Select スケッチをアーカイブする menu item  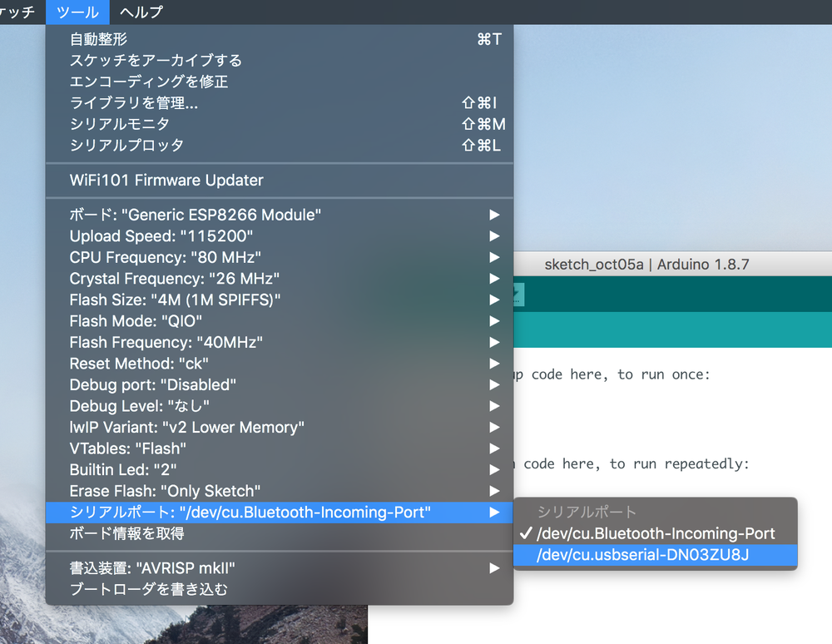(x=156, y=60)
